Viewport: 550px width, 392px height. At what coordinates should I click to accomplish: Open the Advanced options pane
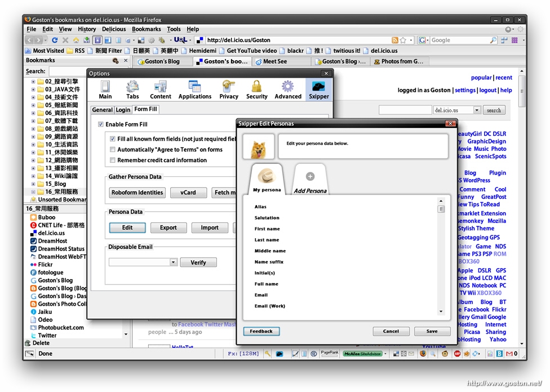pos(288,90)
